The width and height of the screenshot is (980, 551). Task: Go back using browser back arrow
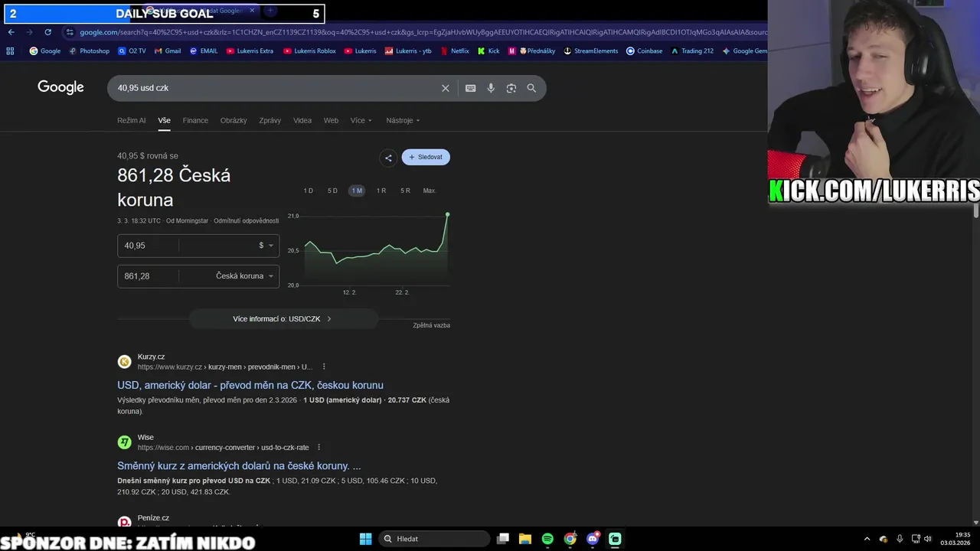tap(11, 32)
